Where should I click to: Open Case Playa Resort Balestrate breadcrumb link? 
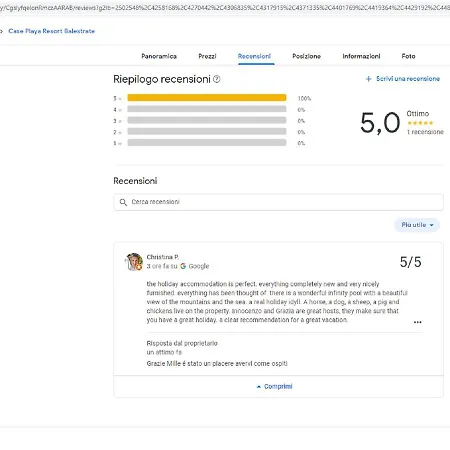[x=52, y=31]
